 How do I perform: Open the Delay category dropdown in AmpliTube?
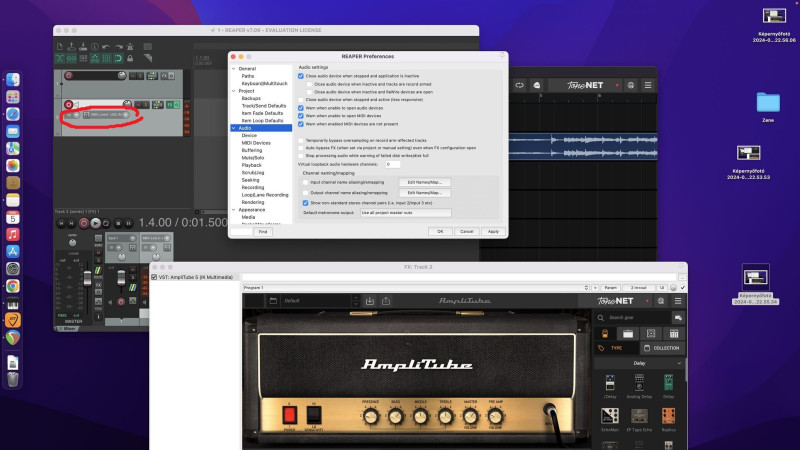[x=639, y=363]
